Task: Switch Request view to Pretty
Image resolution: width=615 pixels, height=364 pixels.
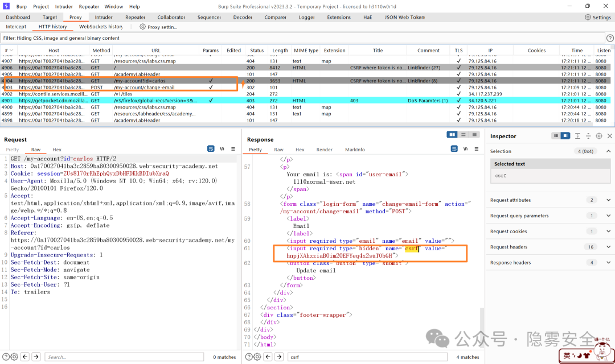Action: click(x=12, y=150)
